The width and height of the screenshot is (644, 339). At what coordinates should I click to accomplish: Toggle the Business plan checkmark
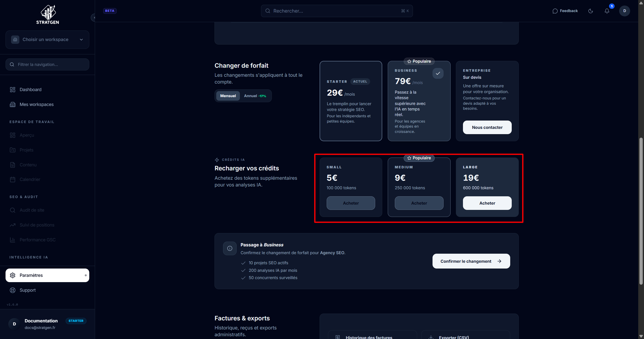point(438,73)
